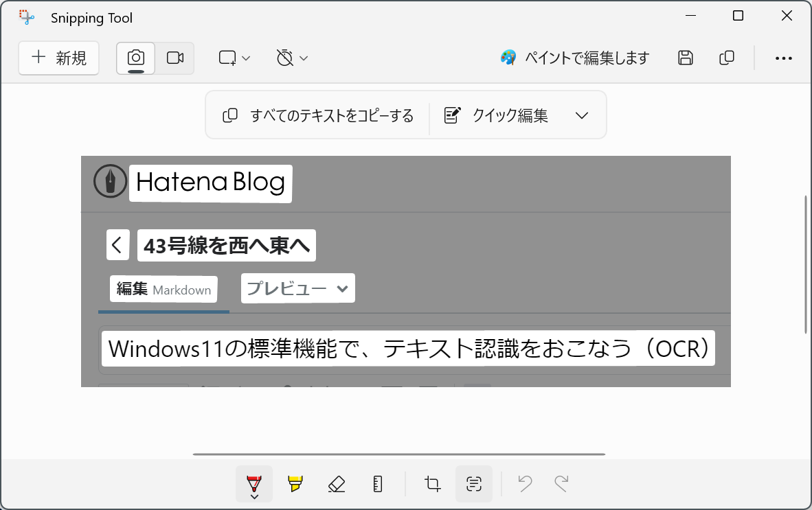Click the undo arrow
This screenshot has height=510, width=812.
point(525,484)
